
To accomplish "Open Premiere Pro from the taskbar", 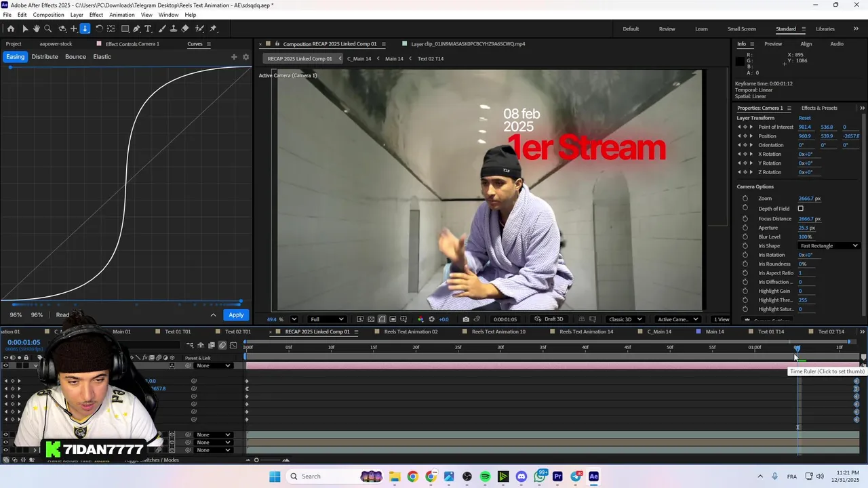I will click(557, 476).
